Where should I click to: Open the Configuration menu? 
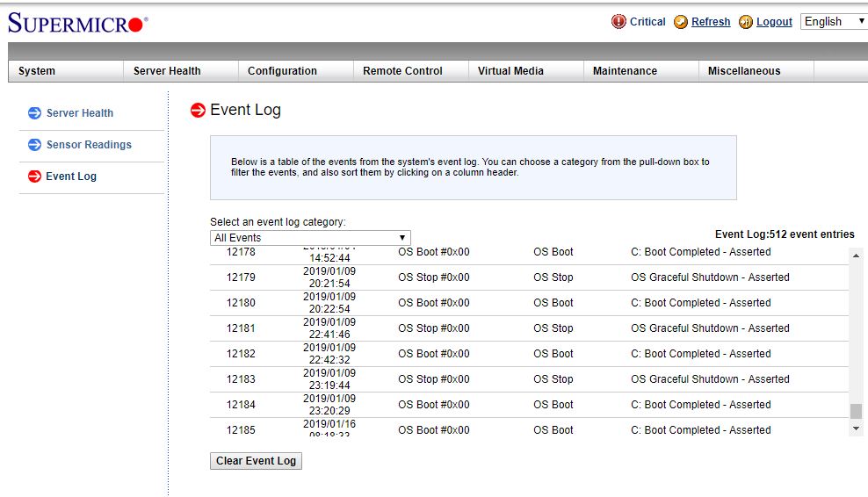(x=282, y=71)
